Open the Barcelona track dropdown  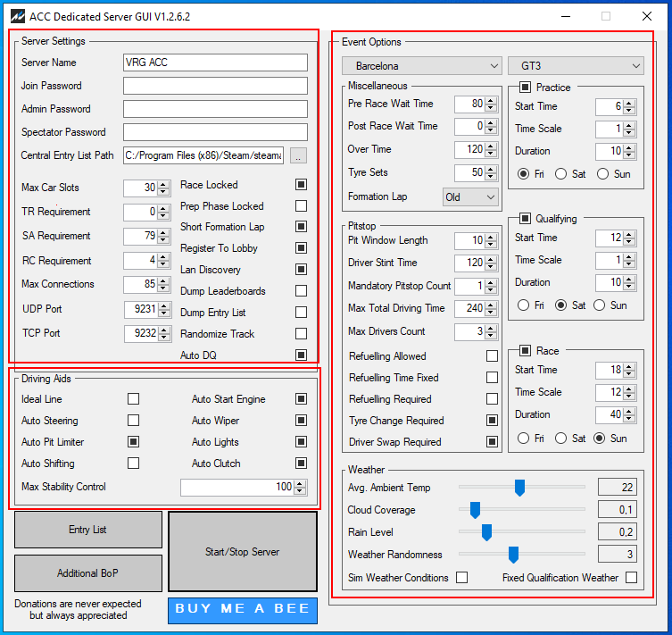[x=422, y=66]
